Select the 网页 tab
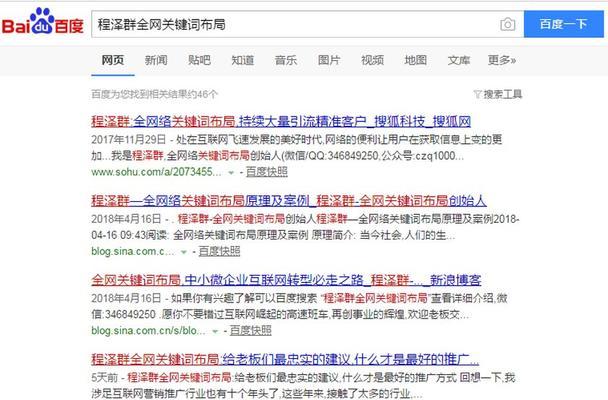Viewport: 608px width, 400px height. 113,60
